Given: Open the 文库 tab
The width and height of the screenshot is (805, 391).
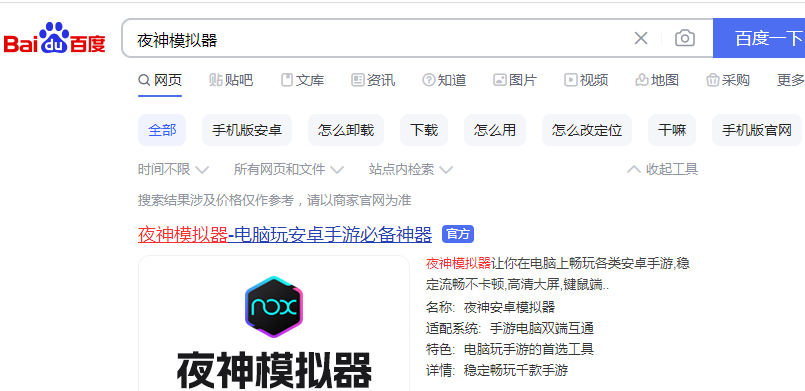Looking at the screenshot, I should point(302,80).
